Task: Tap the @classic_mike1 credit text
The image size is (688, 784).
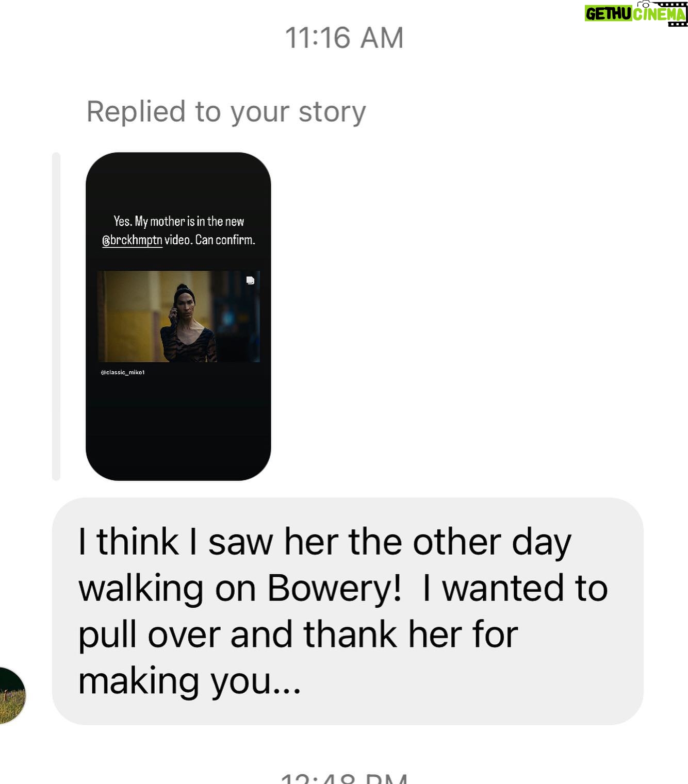Action: (x=123, y=372)
